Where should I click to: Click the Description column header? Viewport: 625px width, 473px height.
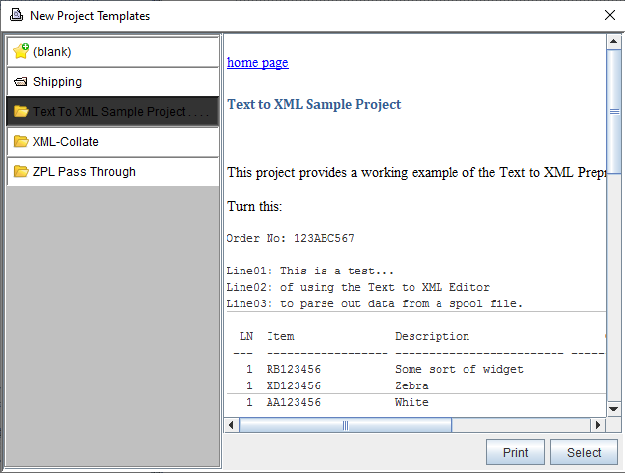point(432,337)
